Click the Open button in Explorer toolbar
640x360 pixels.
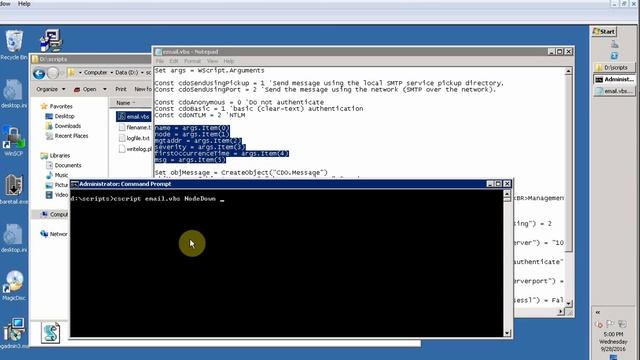(85, 89)
